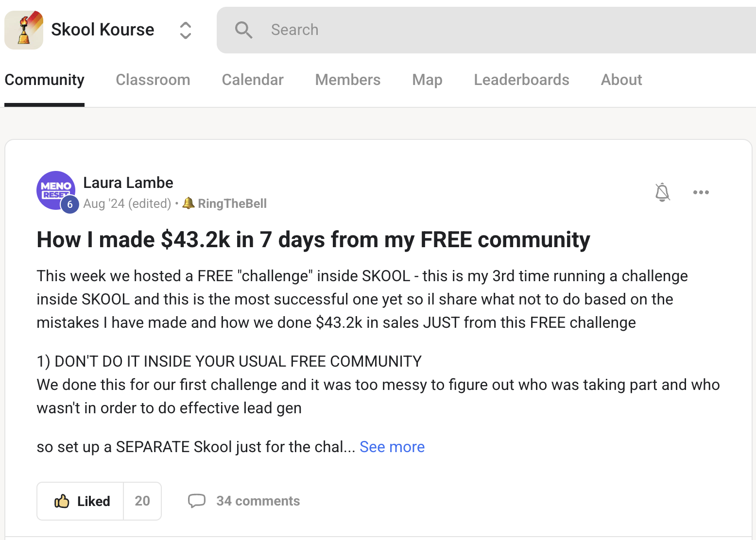The image size is (756, 540).
Task: Focus the Search input field
Action: click(x=486, y=30)
